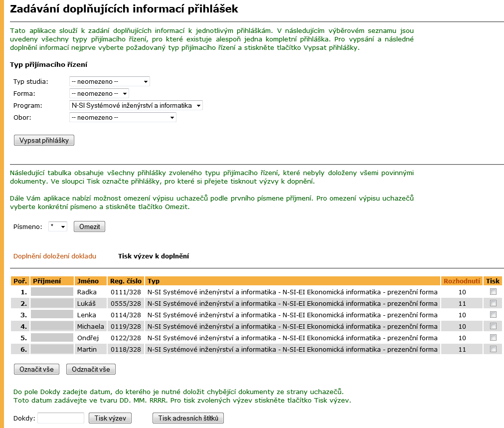The height and width of the screenshot is (428, 504).
Task: Click Typ studia label
Action: (30, 81)
